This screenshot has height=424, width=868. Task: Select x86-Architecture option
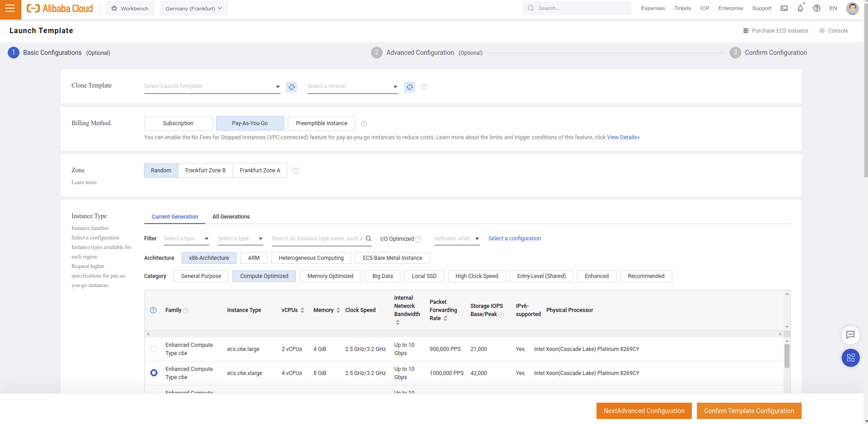coord(209,258)
